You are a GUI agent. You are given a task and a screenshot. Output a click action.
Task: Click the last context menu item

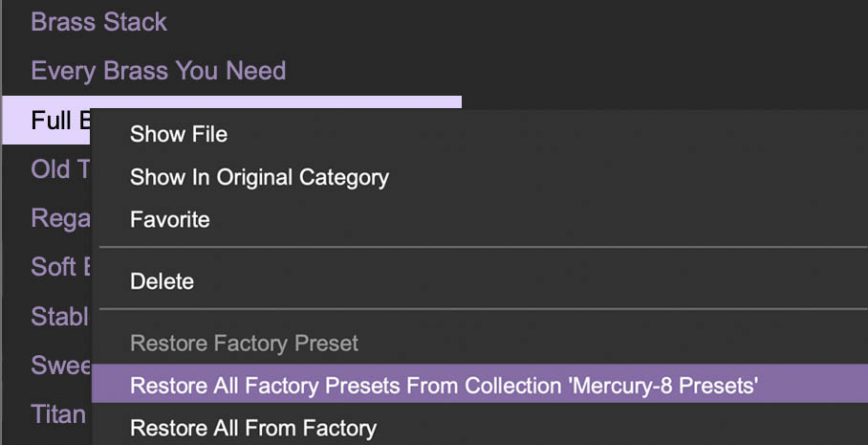[x=253, y=428]
